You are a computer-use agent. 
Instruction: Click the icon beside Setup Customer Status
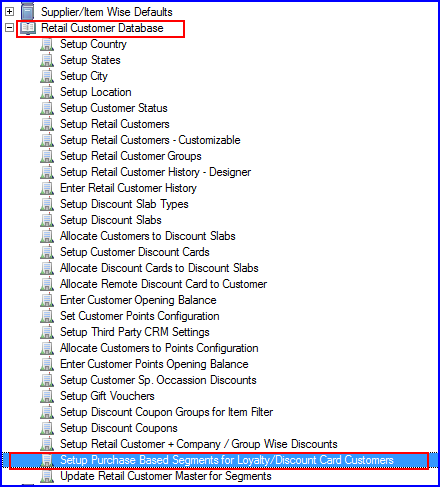[x=47, y=108]
